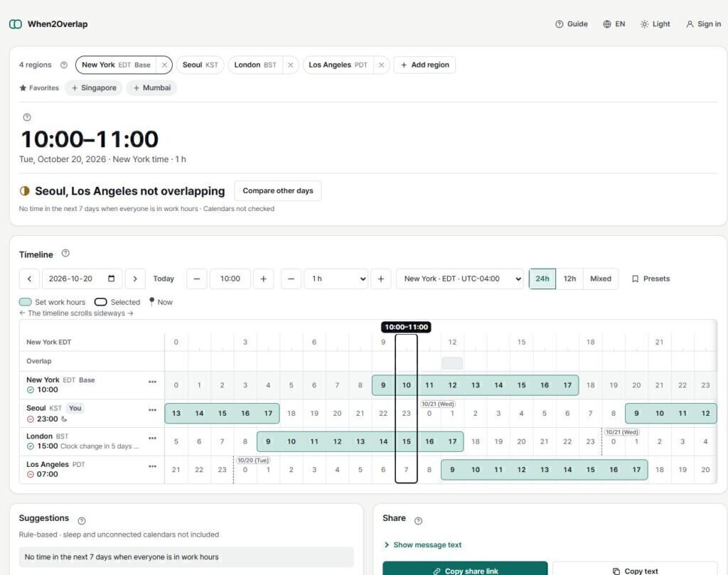Open the calendar picker icon in date field
Image resolution: width=728 pixels, height=575 pixels.
pyautogui.click(x=112, y=279)
